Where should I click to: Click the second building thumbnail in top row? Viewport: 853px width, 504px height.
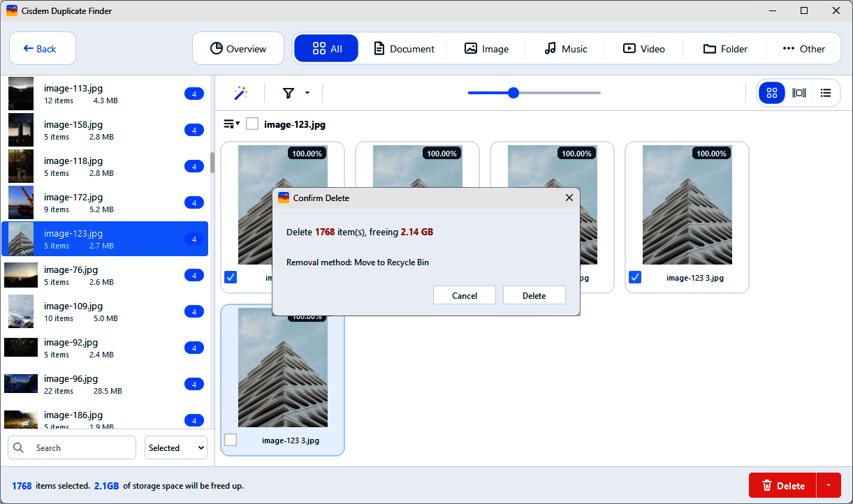click(x=417, y=168)
